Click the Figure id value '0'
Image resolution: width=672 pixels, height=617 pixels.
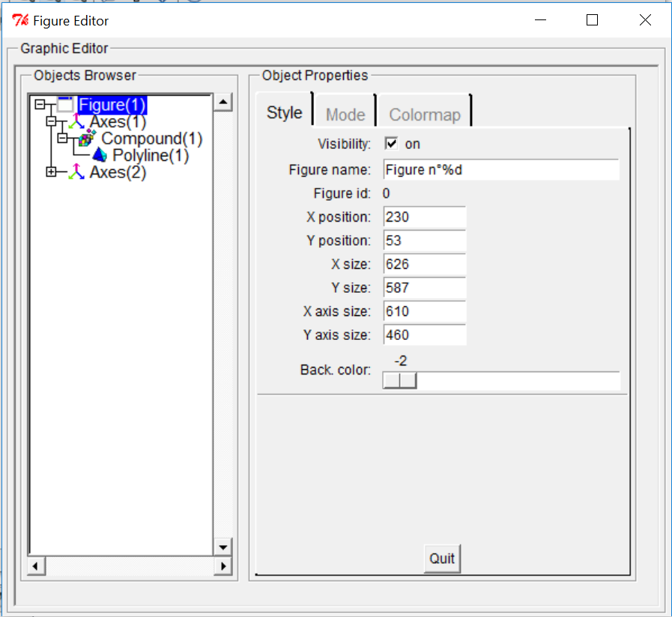(x=386, y=194)
